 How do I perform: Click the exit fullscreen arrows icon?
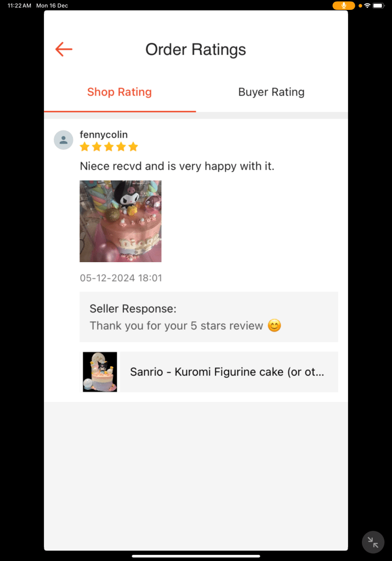click(373, 542)
